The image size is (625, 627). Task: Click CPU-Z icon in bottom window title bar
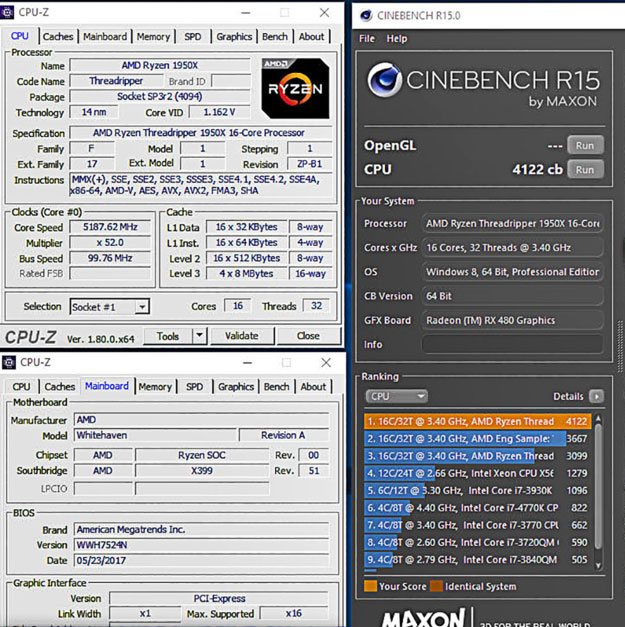click(8, 362)
